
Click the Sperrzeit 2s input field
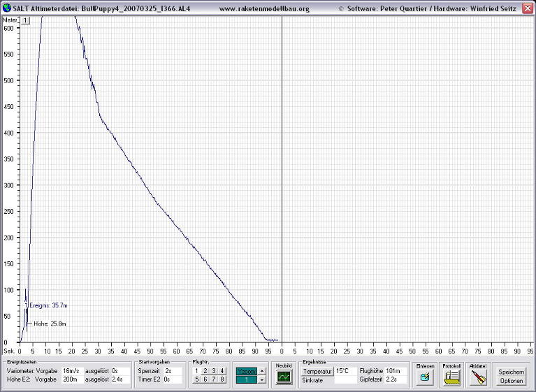pyautogui.click(x=173, y=371)
